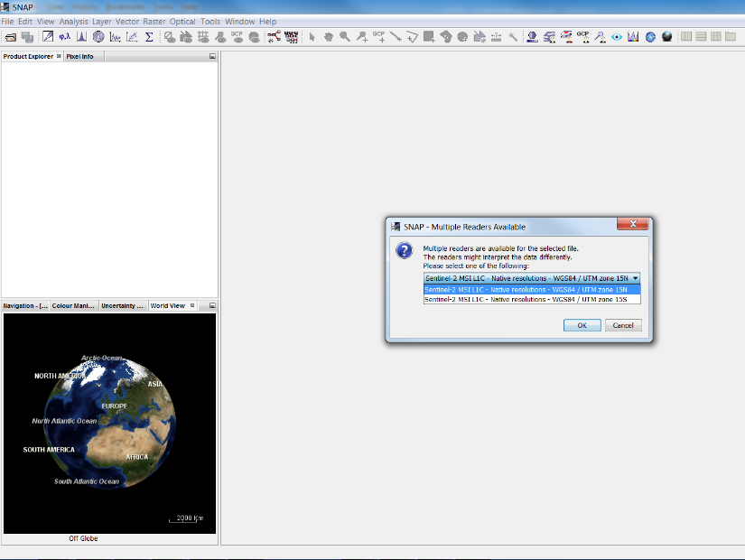Minimize the Product Explorer panel group

212,56
